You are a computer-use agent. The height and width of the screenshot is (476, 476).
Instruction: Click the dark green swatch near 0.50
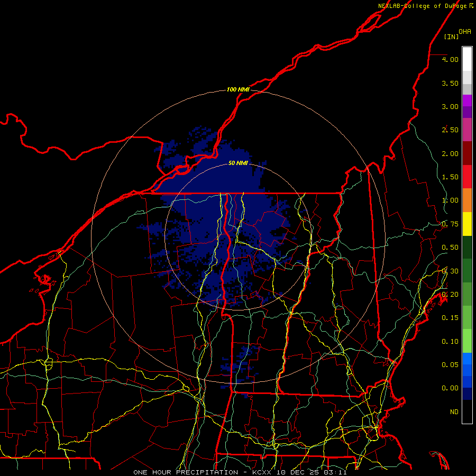click(x=467, y=247)
